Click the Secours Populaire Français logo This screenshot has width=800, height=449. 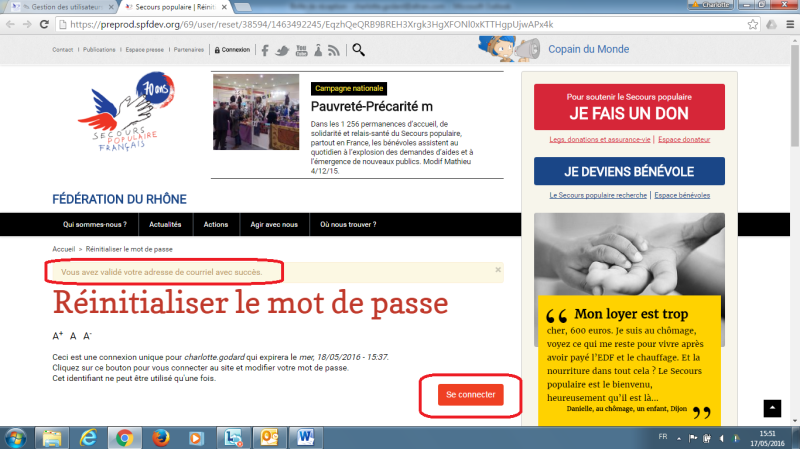click(126, 112)
